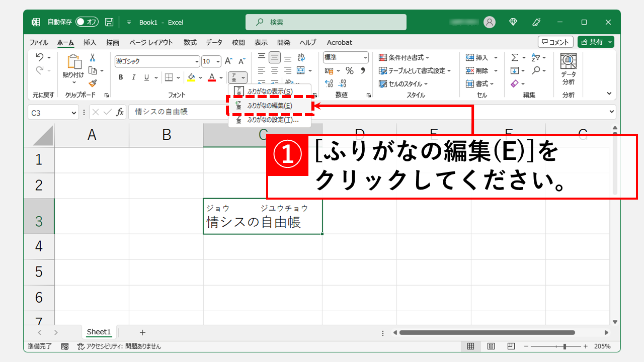Apply Underline formatting
The image size is (644, 362).
point(146,77)
